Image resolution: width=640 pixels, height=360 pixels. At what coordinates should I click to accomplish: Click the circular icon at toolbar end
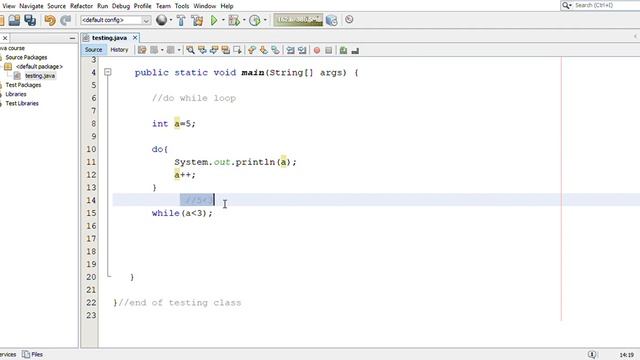point(349,20)
